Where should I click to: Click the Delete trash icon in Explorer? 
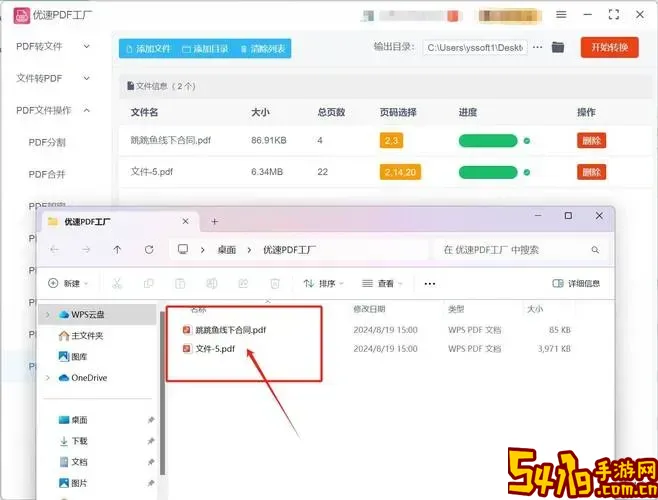[x=275, y=284]
